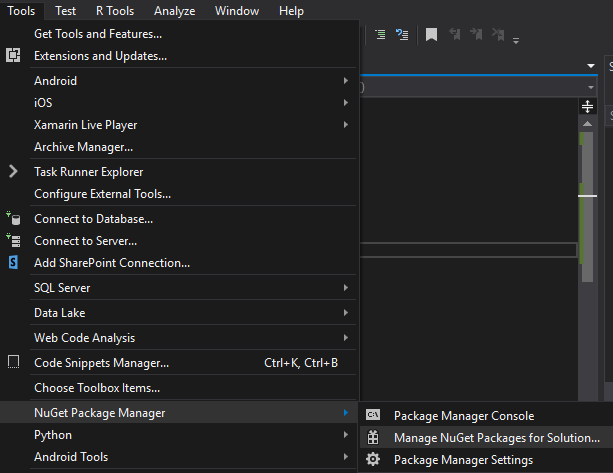Open Task Runner Explorer

pyautogui.click(x=179, y=172)
